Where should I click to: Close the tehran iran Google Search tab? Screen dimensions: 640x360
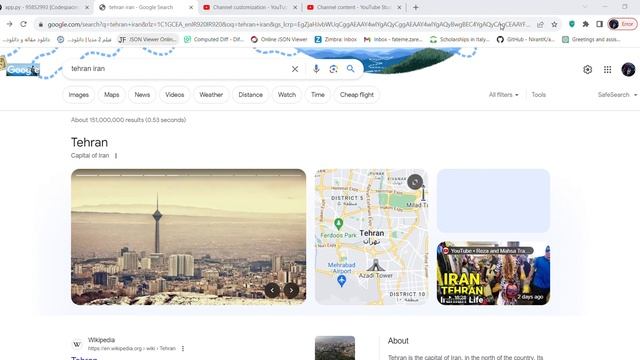(191, 7)
